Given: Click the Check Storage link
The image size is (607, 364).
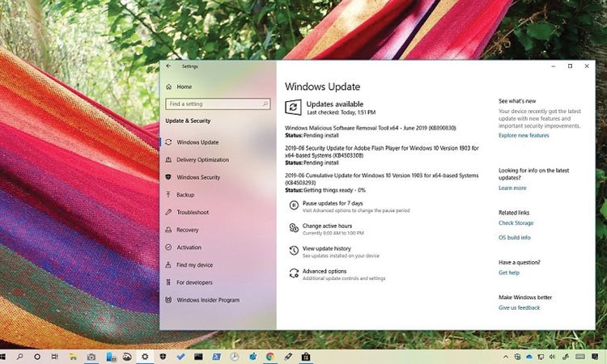Looking at the screenshot, I should (516, 222).
